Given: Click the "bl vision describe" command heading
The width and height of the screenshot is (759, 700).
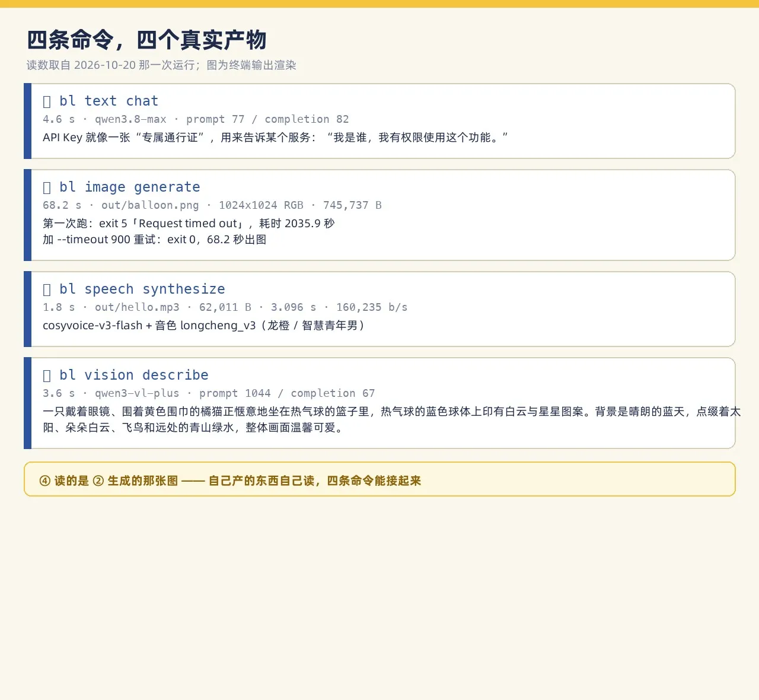Looking at the screenshot, I should click(x=134, y=376).
